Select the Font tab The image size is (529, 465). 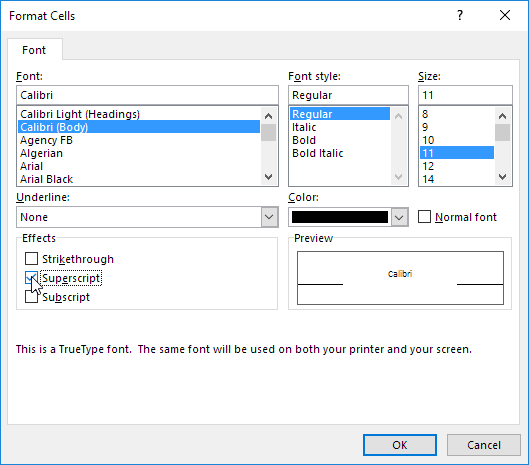click(x=34, y=50)
